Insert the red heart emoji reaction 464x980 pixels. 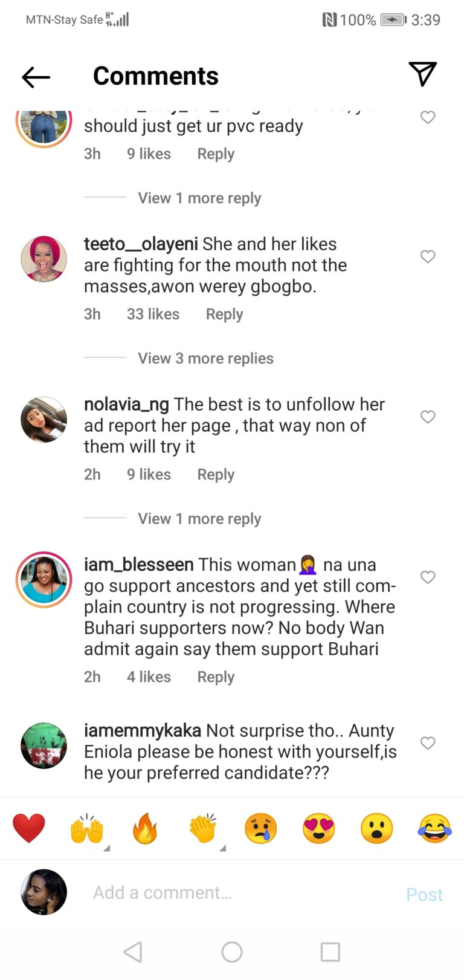tap(29, 828)
